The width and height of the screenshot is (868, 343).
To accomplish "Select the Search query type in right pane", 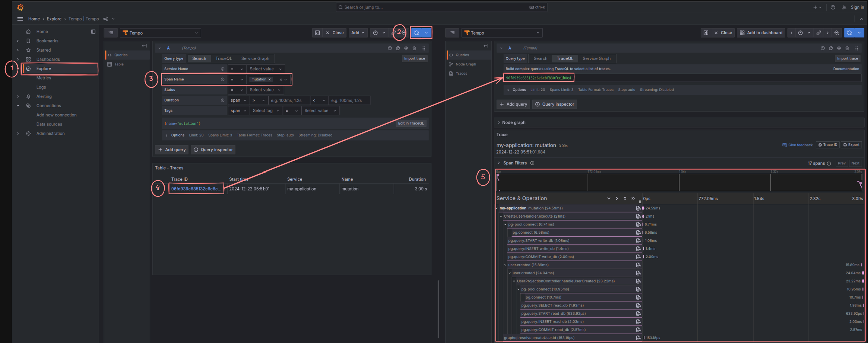I will pos(540,58).
